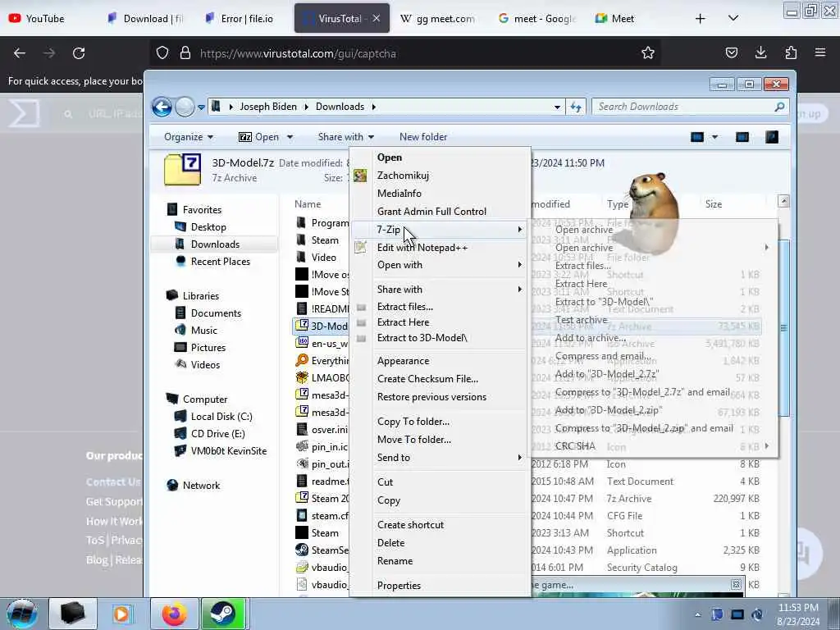Click the Open toolbar button
The height and width of the screenshot is (630, 840).
258,137
